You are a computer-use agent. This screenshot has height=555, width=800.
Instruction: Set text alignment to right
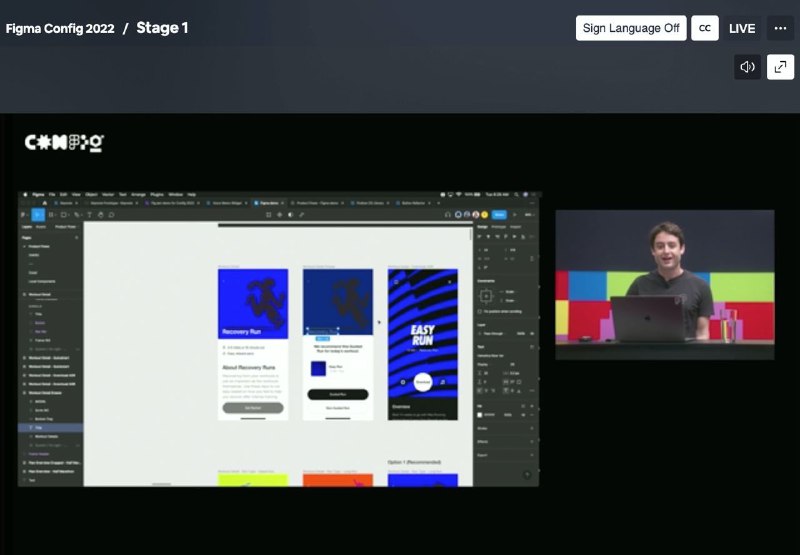pyautogui.click(x=493, y=391)
